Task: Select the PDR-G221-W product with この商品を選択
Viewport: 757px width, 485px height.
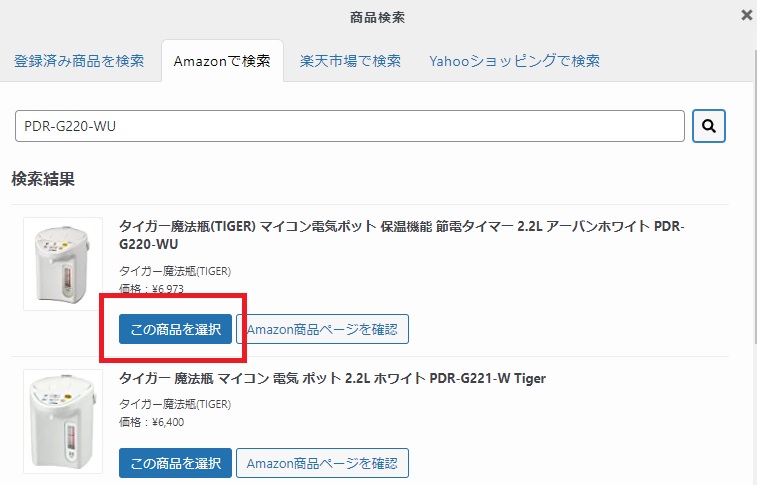Action: pyautogui.click(x=175, y=463)
